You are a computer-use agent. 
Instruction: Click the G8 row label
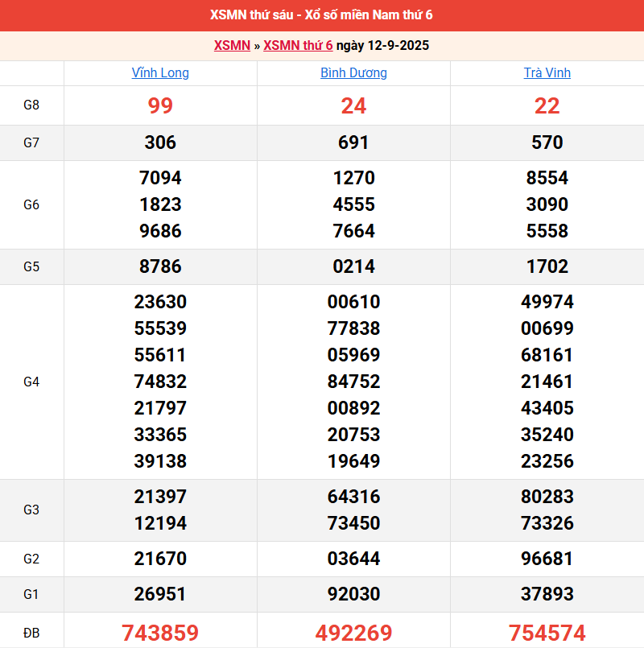tap(31, 105)
